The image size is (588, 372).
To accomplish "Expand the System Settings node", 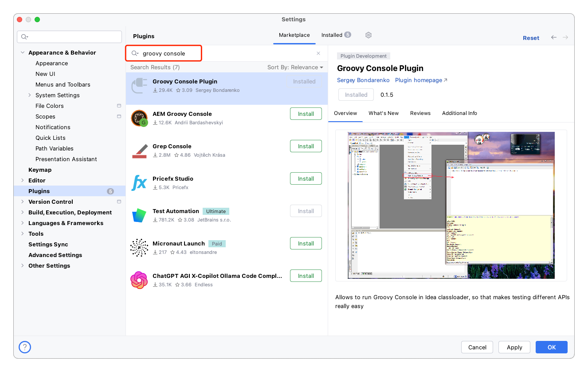I will (30, 95).
